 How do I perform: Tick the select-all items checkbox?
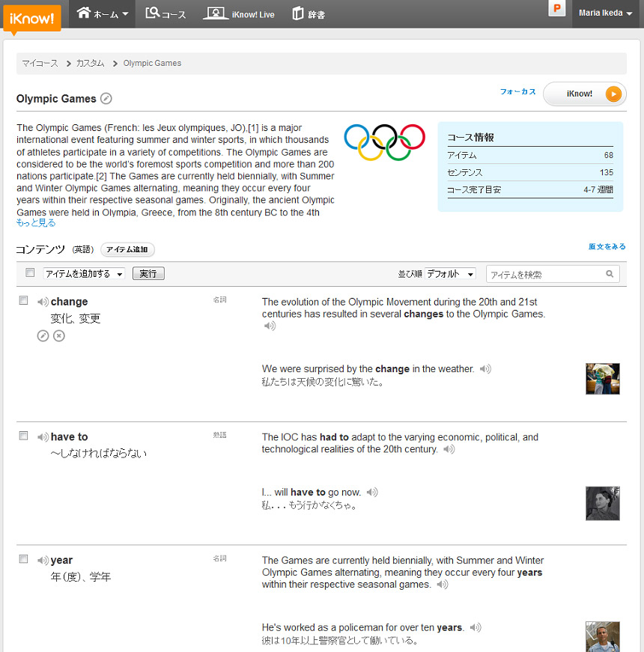pos(30,272)
